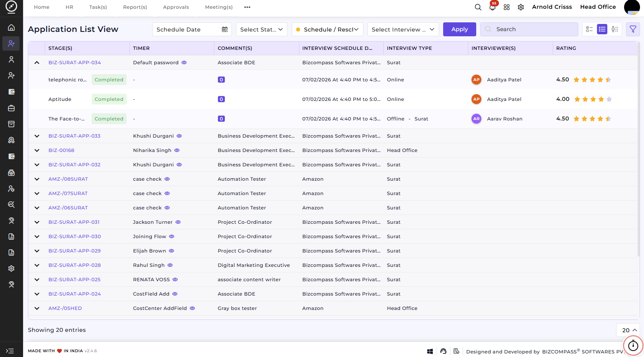The width and height of the screenshot is (644, 357).
Task: Click the Head Office branch selector
Action: (598, 7)
